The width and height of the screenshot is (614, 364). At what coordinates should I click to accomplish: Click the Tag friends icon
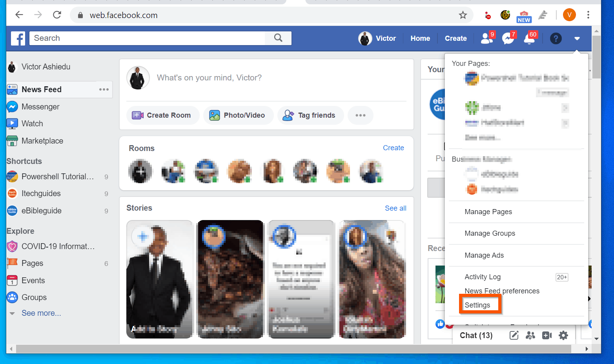point(289,115)
